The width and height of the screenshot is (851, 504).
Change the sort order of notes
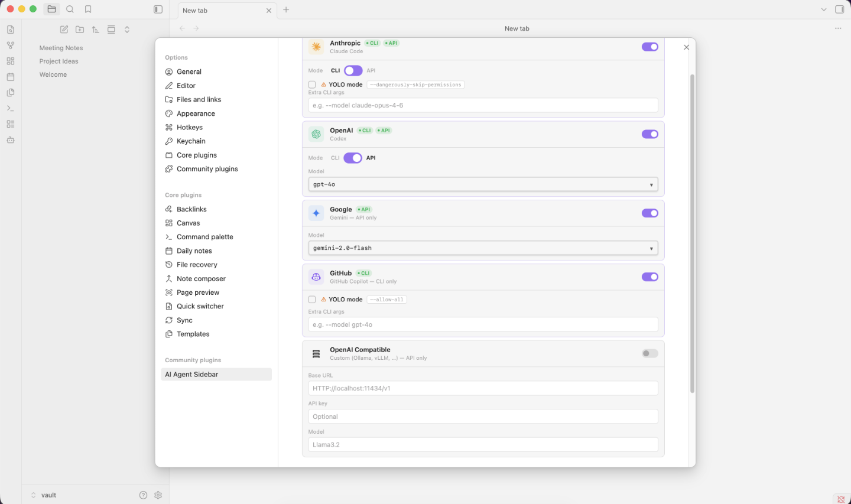pos(95,29)
